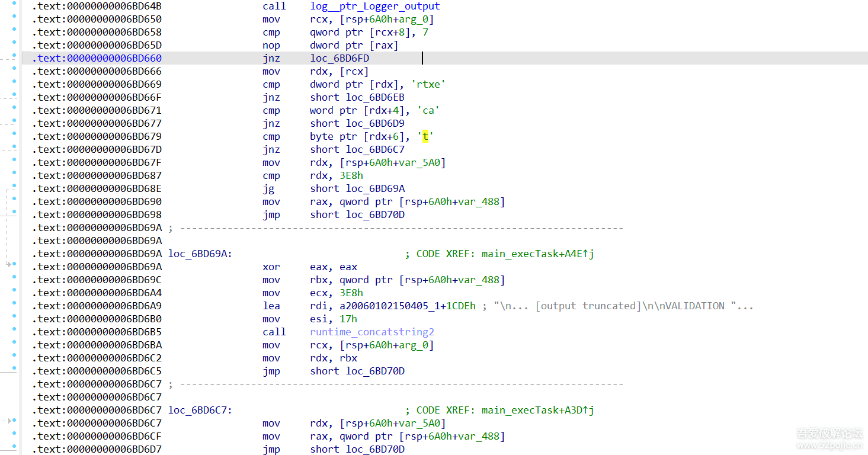
Task: Click breakpoint dot beside xor eax, eax
Action: pyautogui.click(x=14, y=267)
